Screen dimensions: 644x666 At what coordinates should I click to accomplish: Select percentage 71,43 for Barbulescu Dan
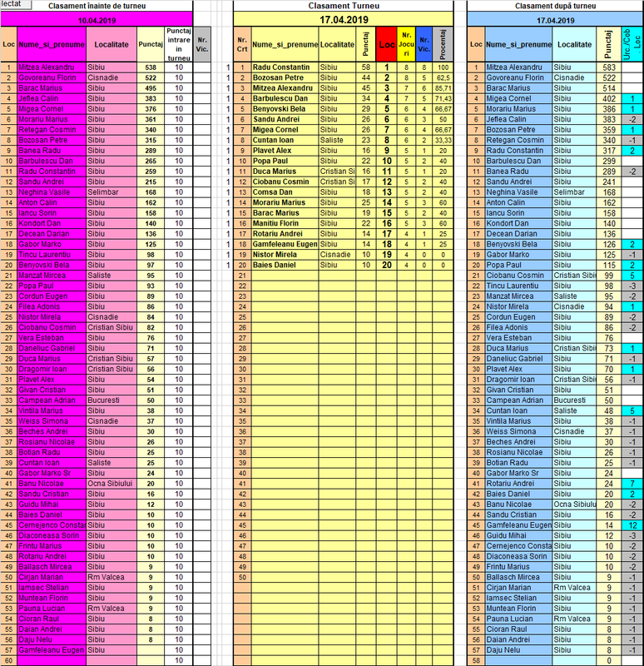[443, 98]
